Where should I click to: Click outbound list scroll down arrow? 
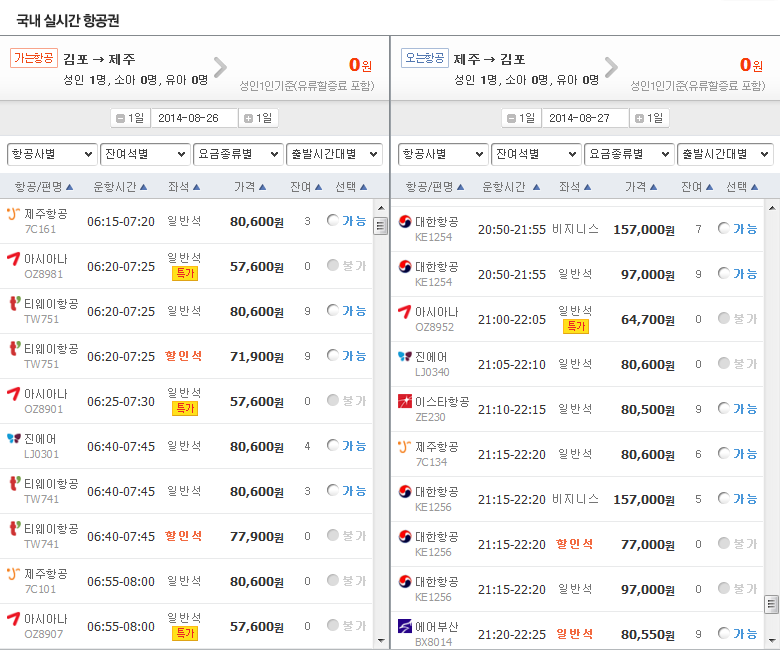pyautogui.click(x=381, y=641)
